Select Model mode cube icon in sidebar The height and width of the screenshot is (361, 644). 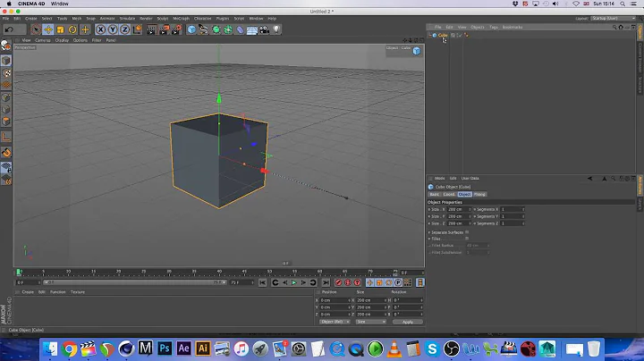tap(6, 61)
